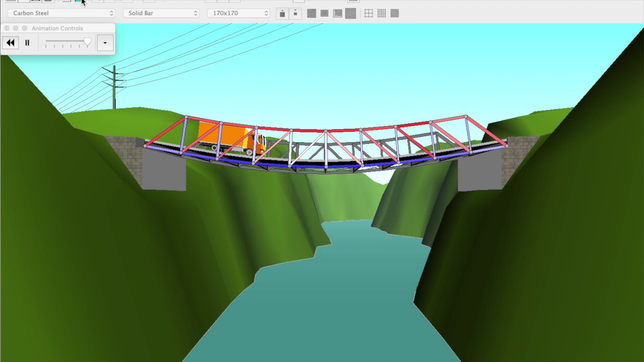The image size is (644, 362).
Task: Select the coarse drawing grid icon
Action: coord(369,14)
